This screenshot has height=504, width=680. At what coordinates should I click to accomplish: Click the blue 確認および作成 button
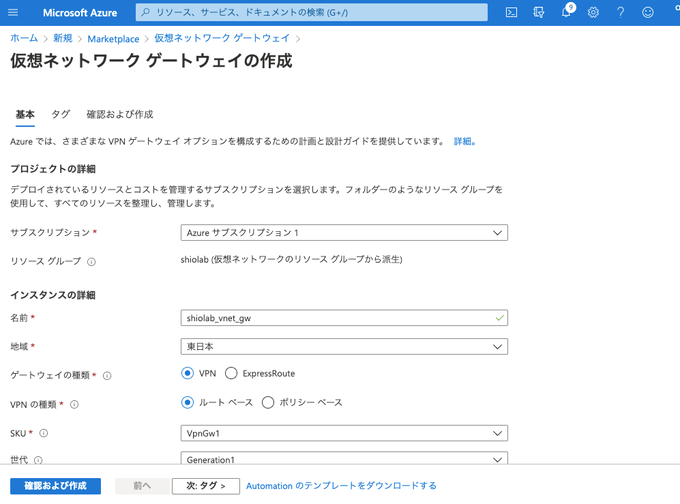click(x=56, y=486)
